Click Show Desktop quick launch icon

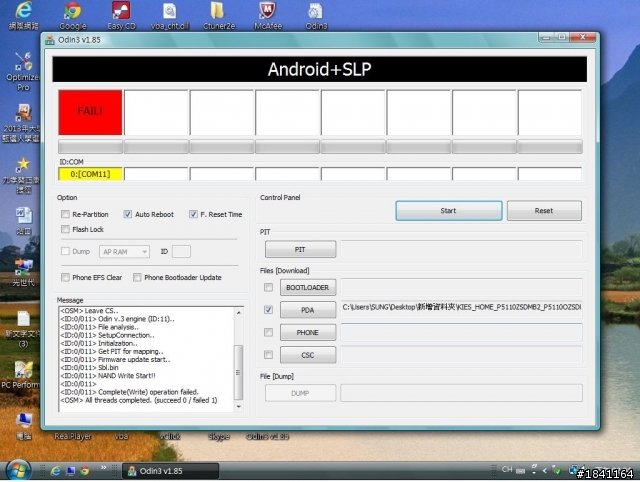(70, 471)
